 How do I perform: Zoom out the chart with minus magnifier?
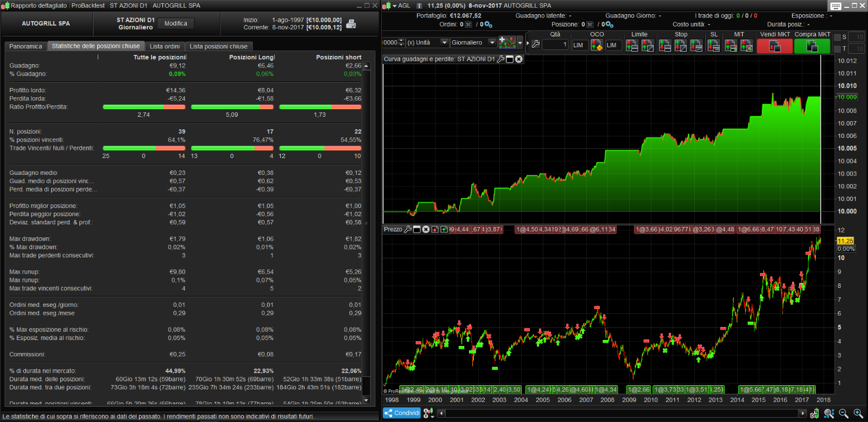tap(844, 413)
